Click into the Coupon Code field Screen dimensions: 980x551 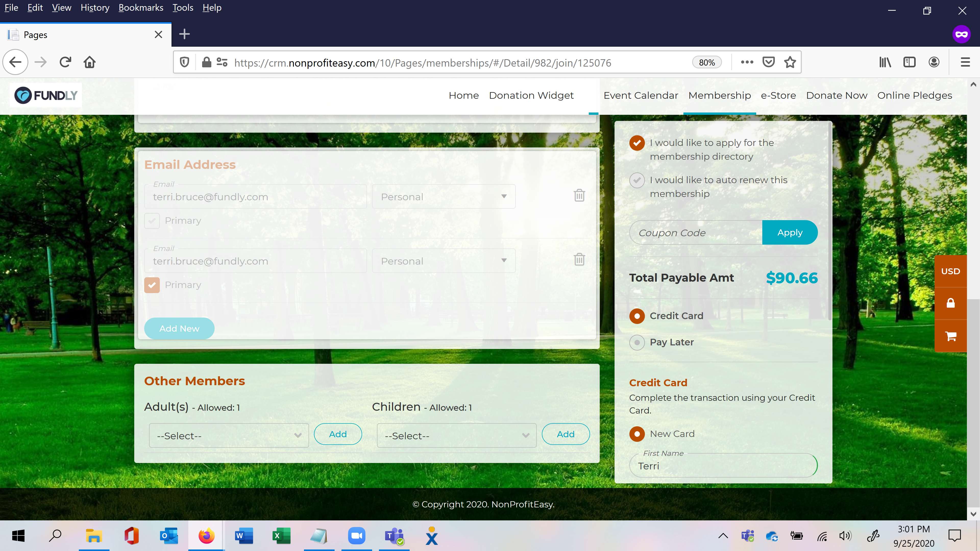pos(696,232)
